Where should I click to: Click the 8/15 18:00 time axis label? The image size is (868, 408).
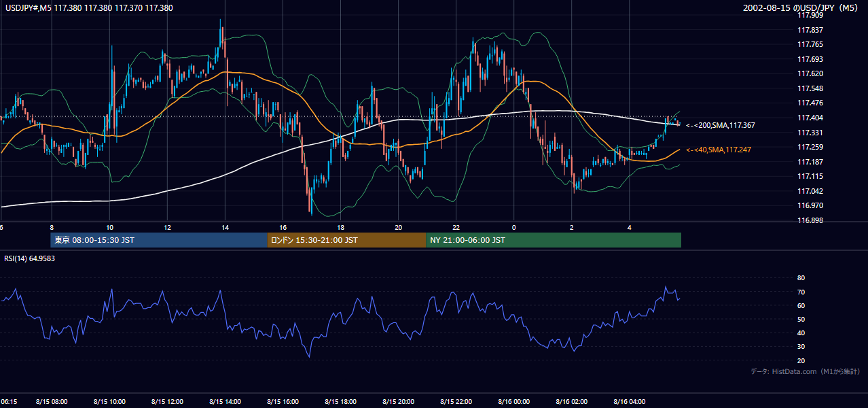pyautogui.click(x=340, y=402)
